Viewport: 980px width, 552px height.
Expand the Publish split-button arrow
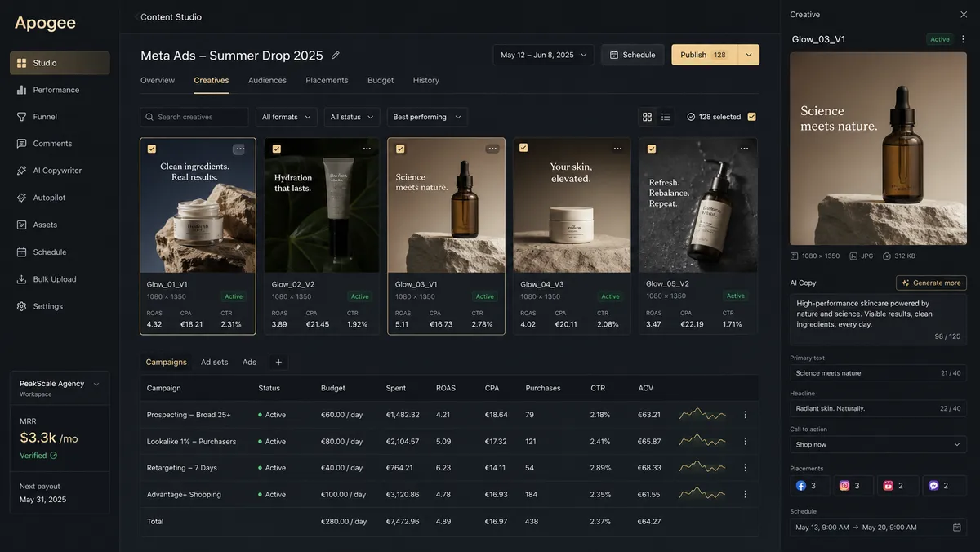point(749,55)
